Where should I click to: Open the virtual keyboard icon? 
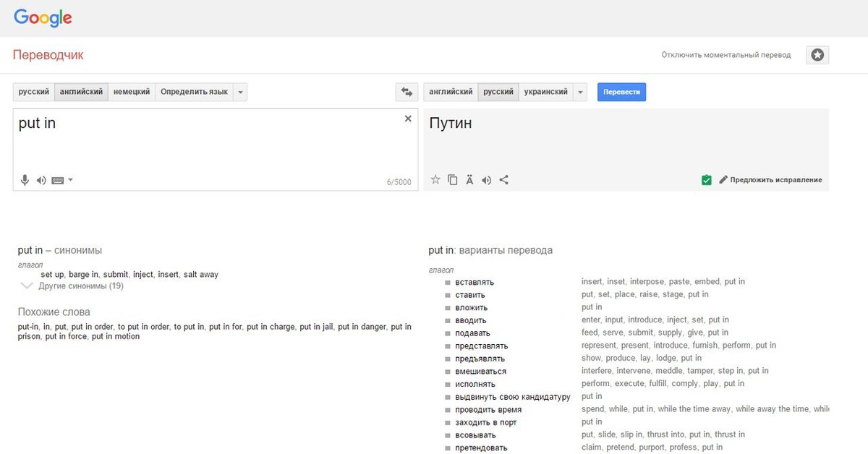[x=58, y=180]
